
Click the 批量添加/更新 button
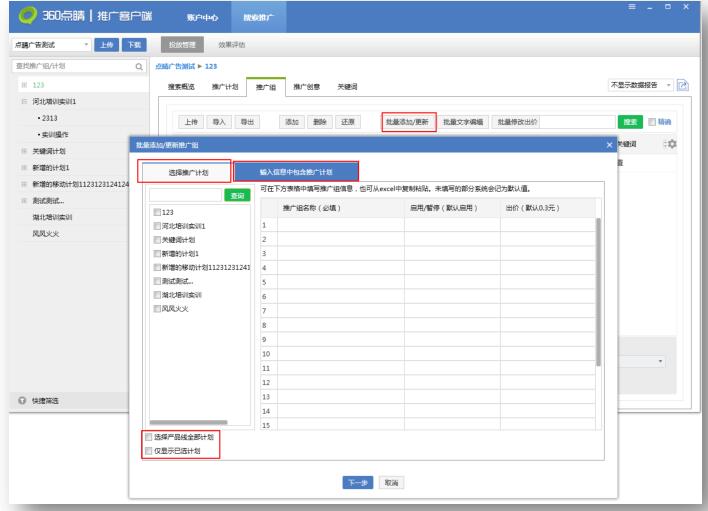coord(407,121)
